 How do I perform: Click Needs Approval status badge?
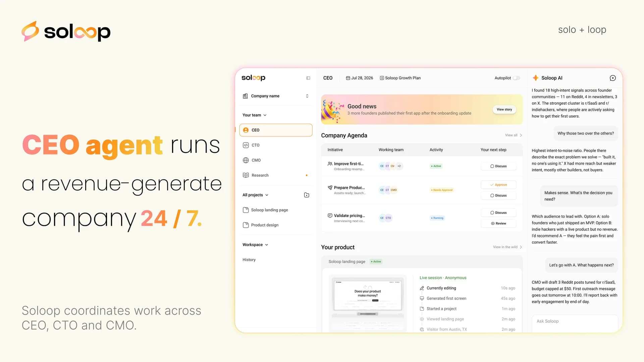pos(442,190)
